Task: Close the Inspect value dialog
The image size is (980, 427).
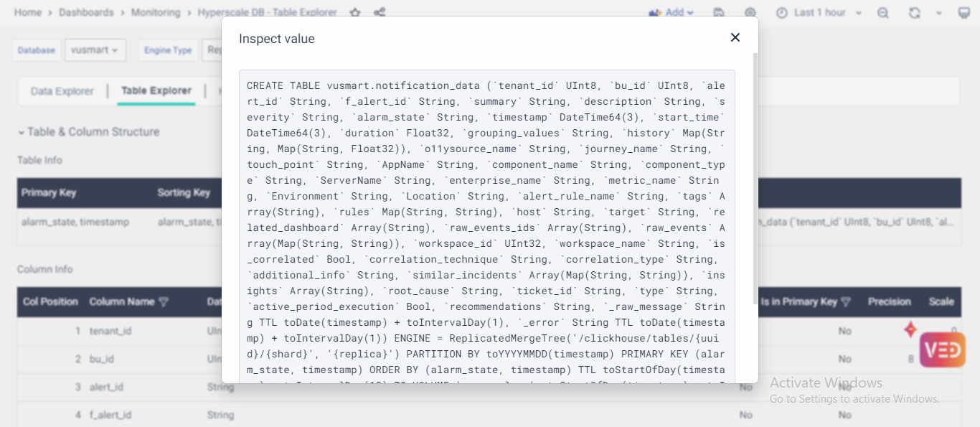Action: (735, 37)
